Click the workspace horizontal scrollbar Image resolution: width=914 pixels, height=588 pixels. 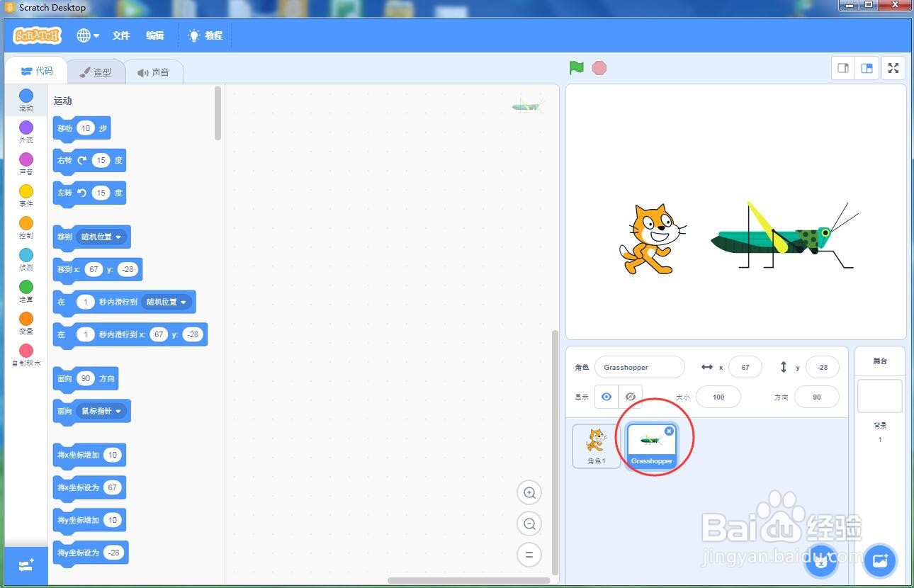[x=468, y=581]
